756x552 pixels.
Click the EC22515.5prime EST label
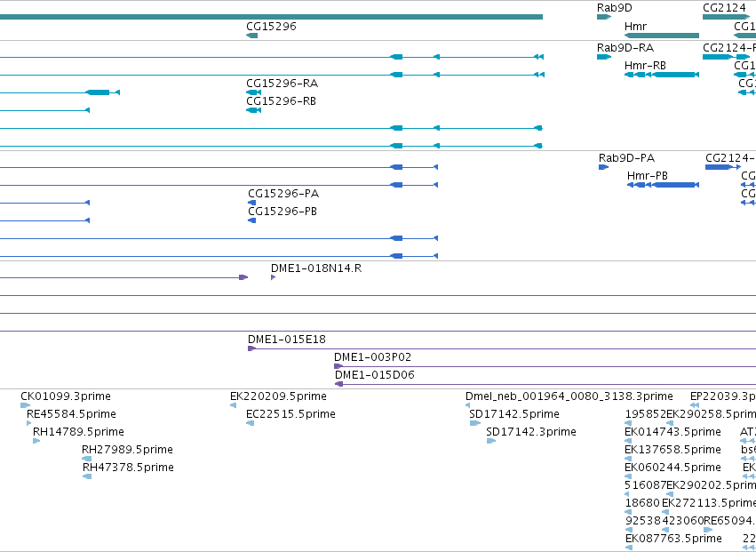pos(290,414)
